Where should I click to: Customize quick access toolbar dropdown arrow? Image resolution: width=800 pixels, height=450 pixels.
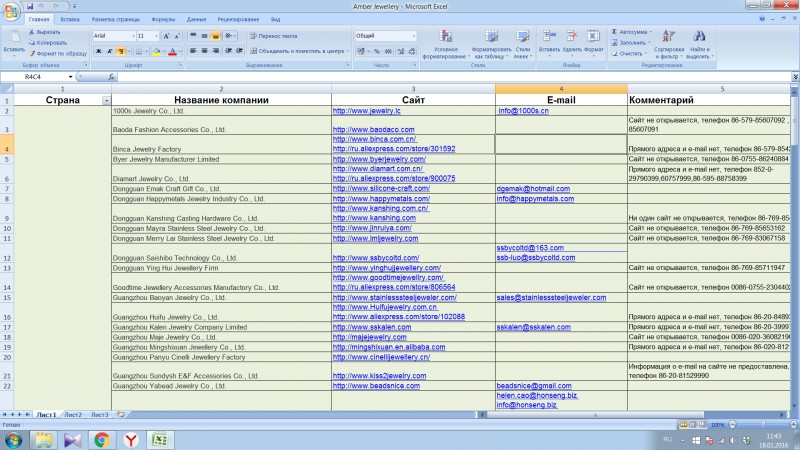[x=74, y=6]
